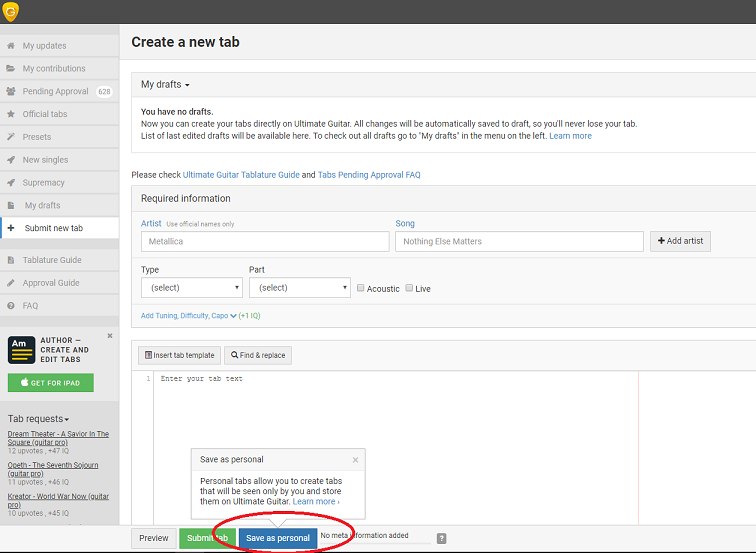Expand the My drafts dropdown header
Image resolution: width=756 pixels, height=553 pixels.
click(165, 84)
